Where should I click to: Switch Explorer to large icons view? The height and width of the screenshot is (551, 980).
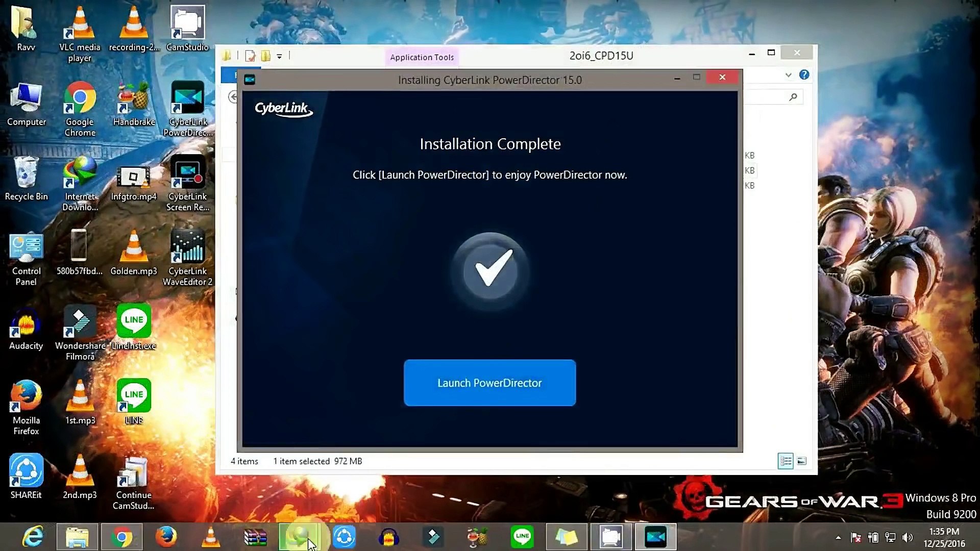point(801,461)
